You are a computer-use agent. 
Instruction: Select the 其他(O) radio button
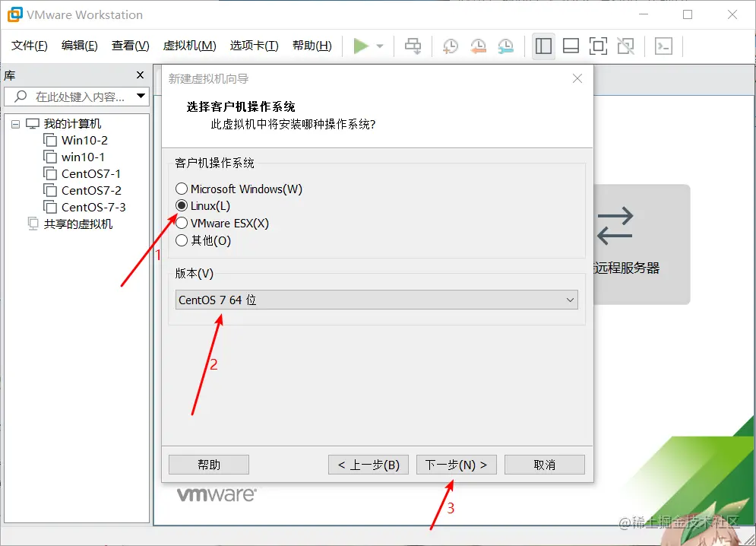pos(182,240)
